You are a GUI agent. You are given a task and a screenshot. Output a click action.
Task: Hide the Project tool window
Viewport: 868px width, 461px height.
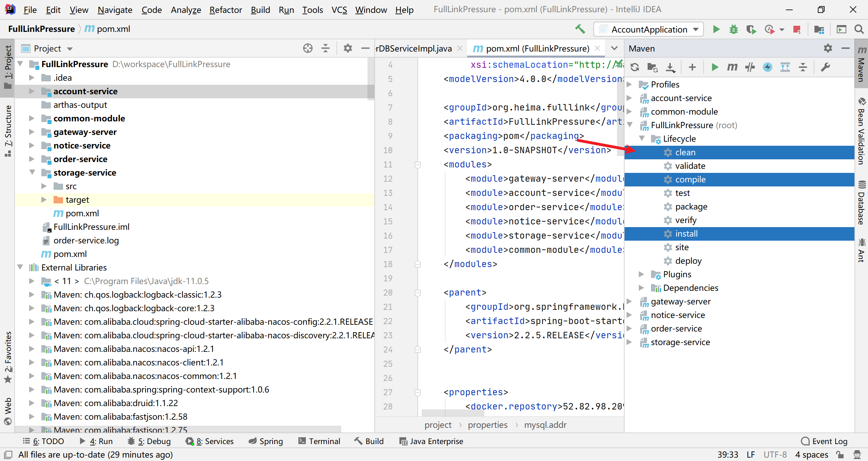[x=365, y=48]
